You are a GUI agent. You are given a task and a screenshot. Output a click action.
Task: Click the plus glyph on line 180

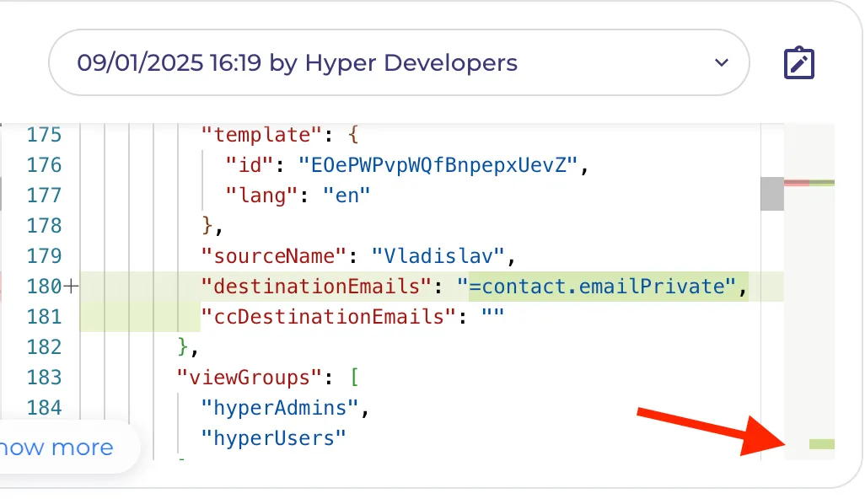pos(71,287)
